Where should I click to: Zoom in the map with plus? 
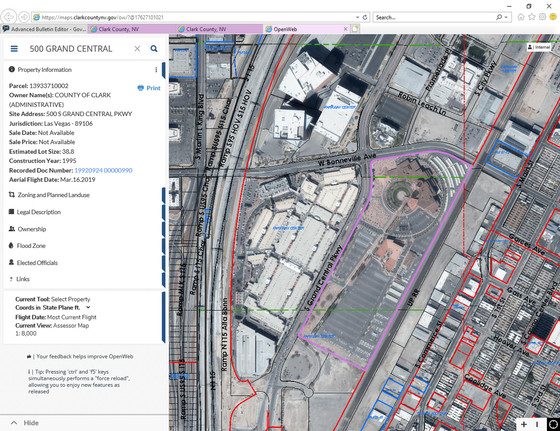[524, 425]
